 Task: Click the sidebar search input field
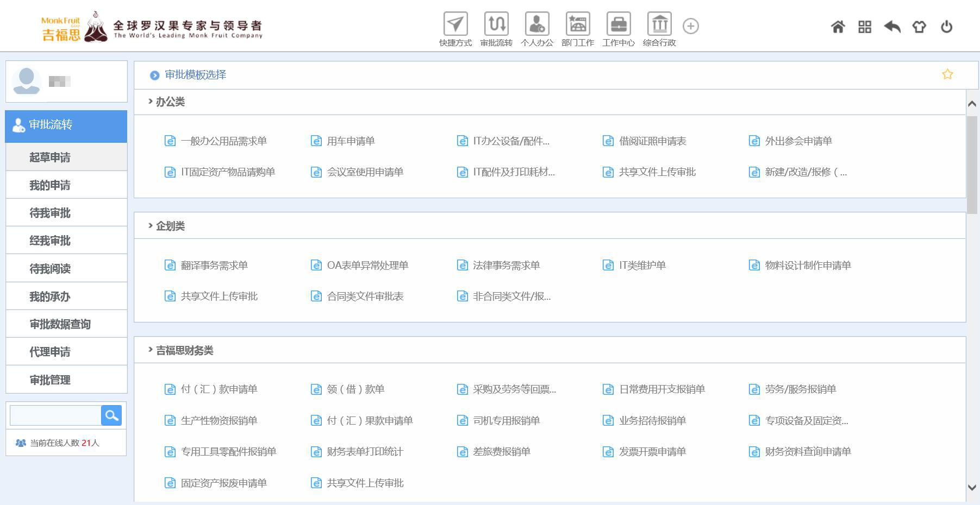point(55,415)
